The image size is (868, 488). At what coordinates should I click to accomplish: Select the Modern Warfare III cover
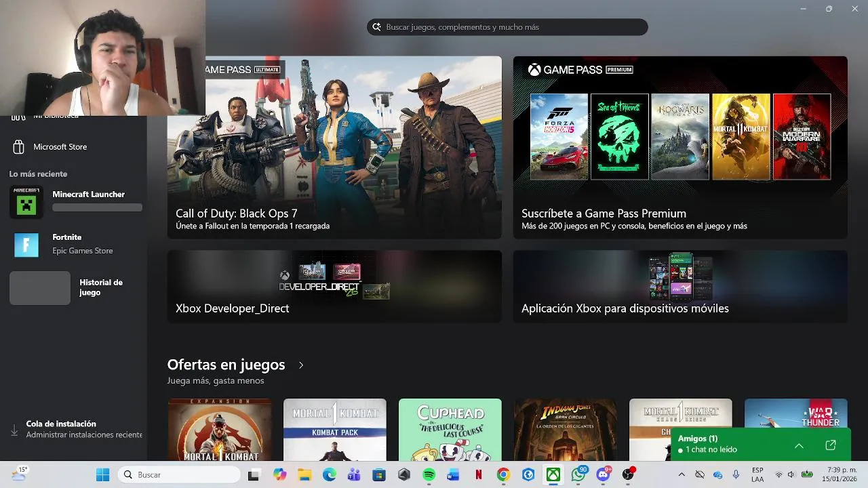pos(802,137)
